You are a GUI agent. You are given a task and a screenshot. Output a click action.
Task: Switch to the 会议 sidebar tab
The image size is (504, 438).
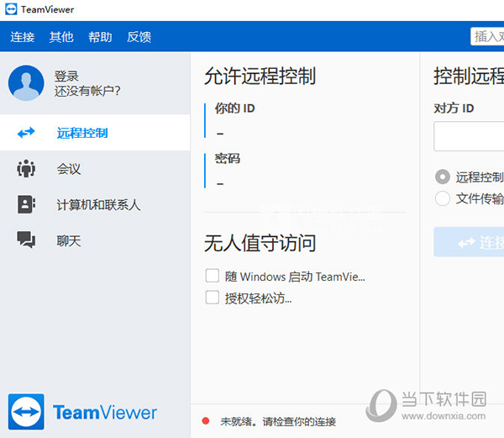click(x=95, y=168)
